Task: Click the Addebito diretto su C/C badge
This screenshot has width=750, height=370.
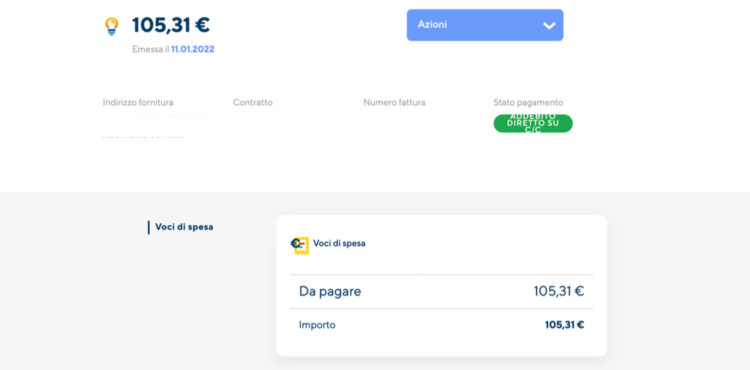Action: [533, 123]
